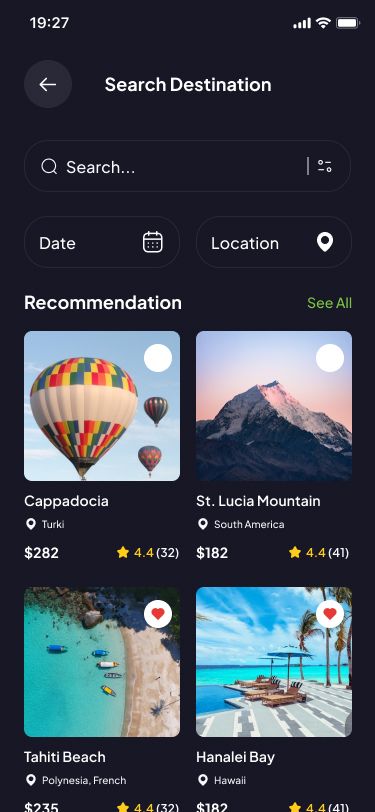Open the search filter settings icon
Image resolution: width=375 pixels, height=812 pixels.
(325, 166)
